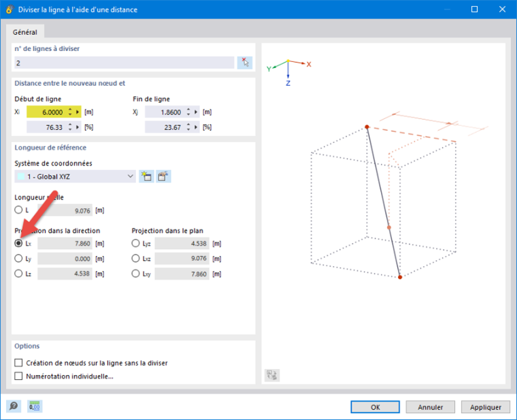The height and width of the screenshot is (420, 517).
Task: Enable Création de nœuds sur la ligne checkbox
Action: coord(18,363)
